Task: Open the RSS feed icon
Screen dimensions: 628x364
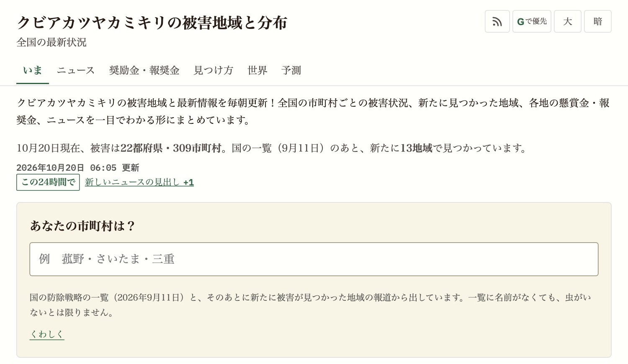Action: (x=497, y=21)
